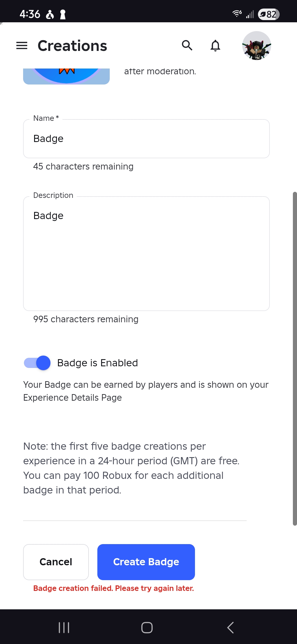The width and height of the screenshot is (297, 644).
Task: Tap the Creations page title
Action: click(x=72, y=46)
